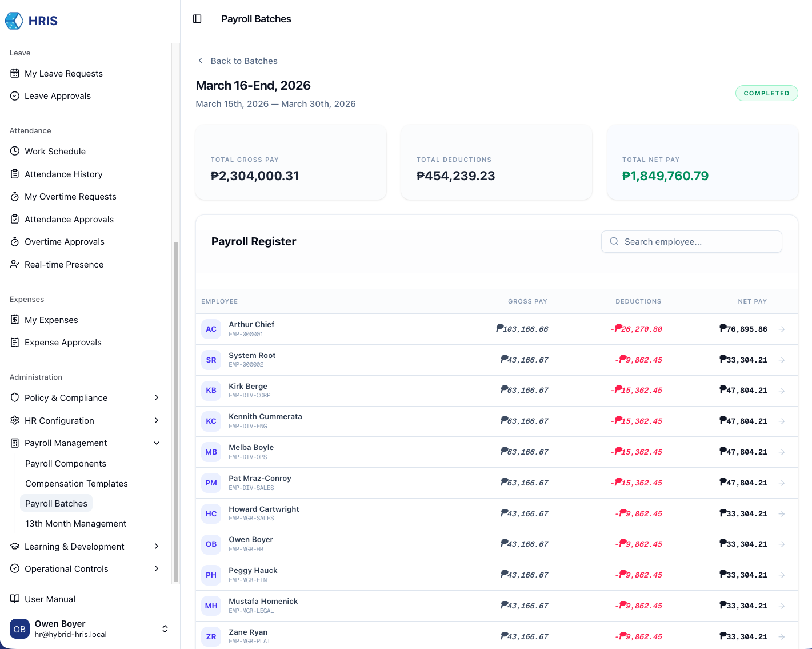Click the KB avatar for Kirk Berge
This screenshot has height=649, width=812.
pos(211,391)
